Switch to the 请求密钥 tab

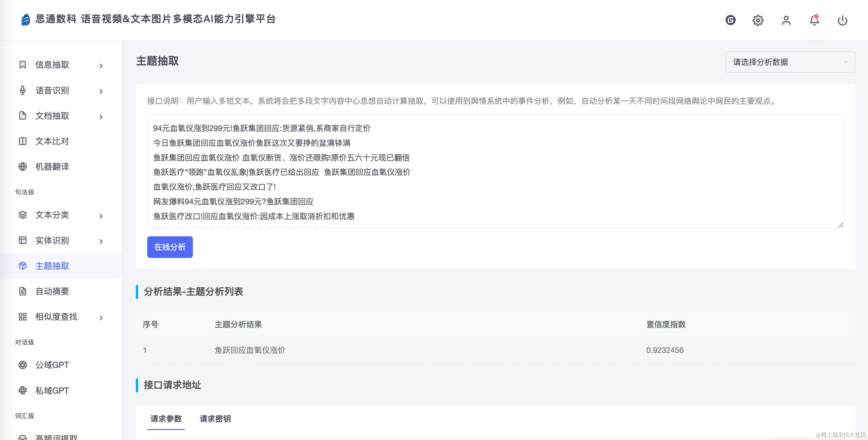click(214, 419)
